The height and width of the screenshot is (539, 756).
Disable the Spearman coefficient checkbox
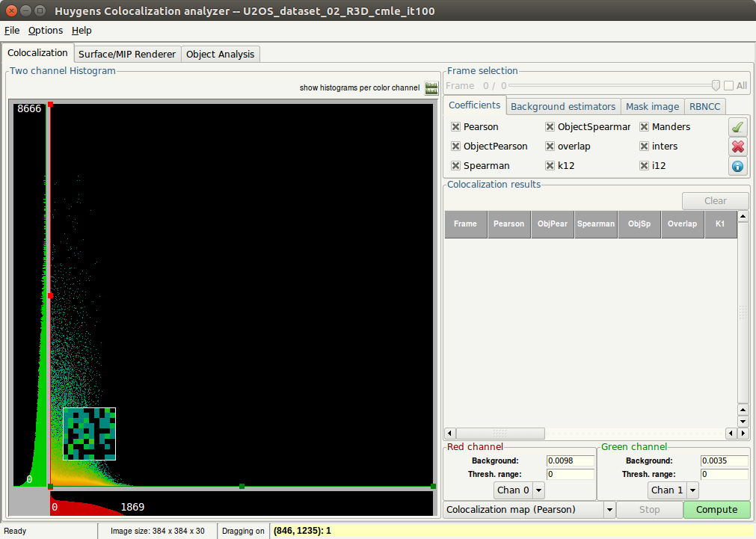456,166
